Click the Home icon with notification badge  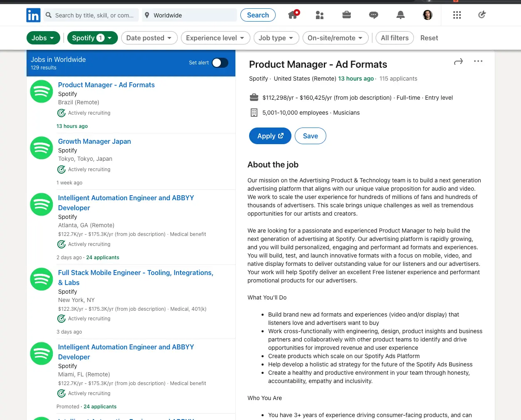(x=293, y=15)
